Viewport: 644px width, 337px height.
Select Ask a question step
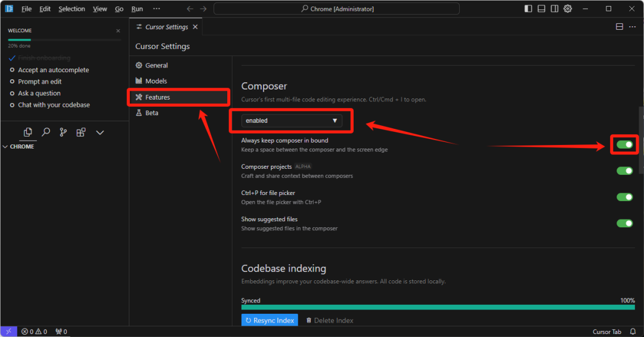(x=39, y=93)
